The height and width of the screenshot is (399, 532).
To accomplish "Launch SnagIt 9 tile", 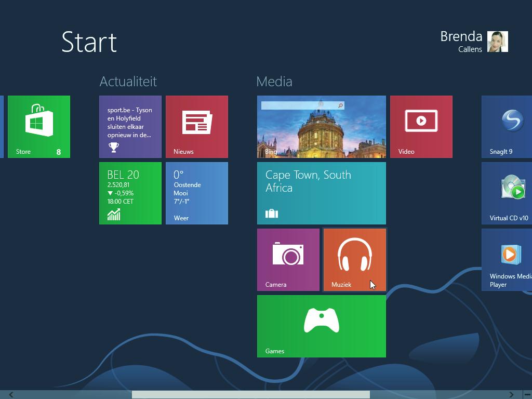I will click(507, 127).
